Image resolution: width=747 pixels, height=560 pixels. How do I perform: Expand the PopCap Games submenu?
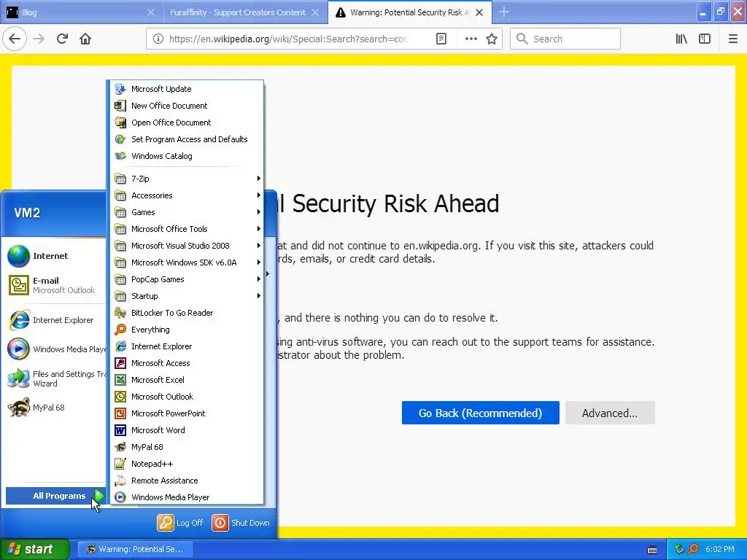pyautogui.click(x=187, y=279)
